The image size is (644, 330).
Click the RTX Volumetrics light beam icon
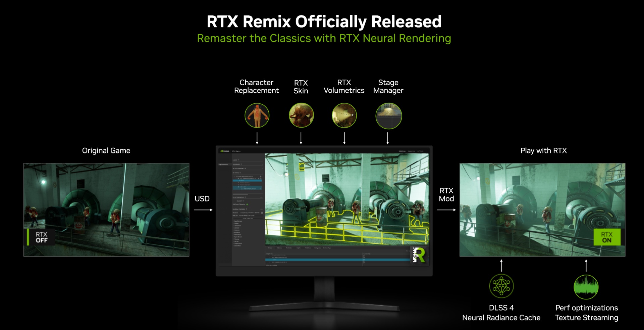click(344, 115)
